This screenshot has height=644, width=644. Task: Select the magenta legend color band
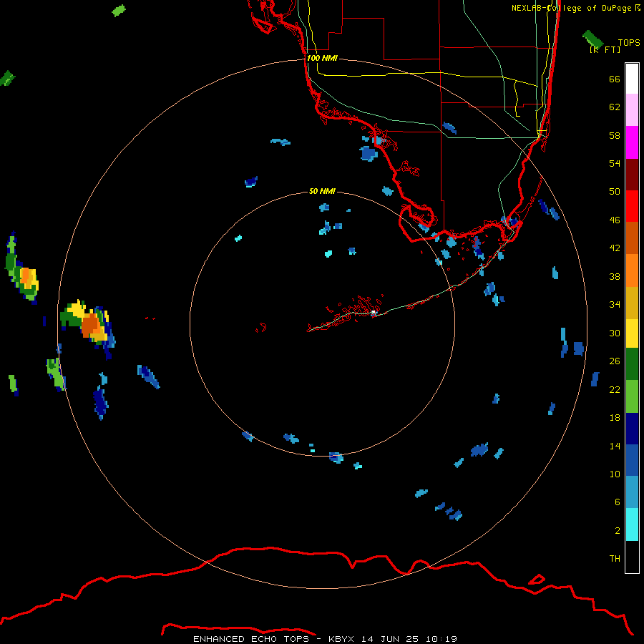point(632,142)
